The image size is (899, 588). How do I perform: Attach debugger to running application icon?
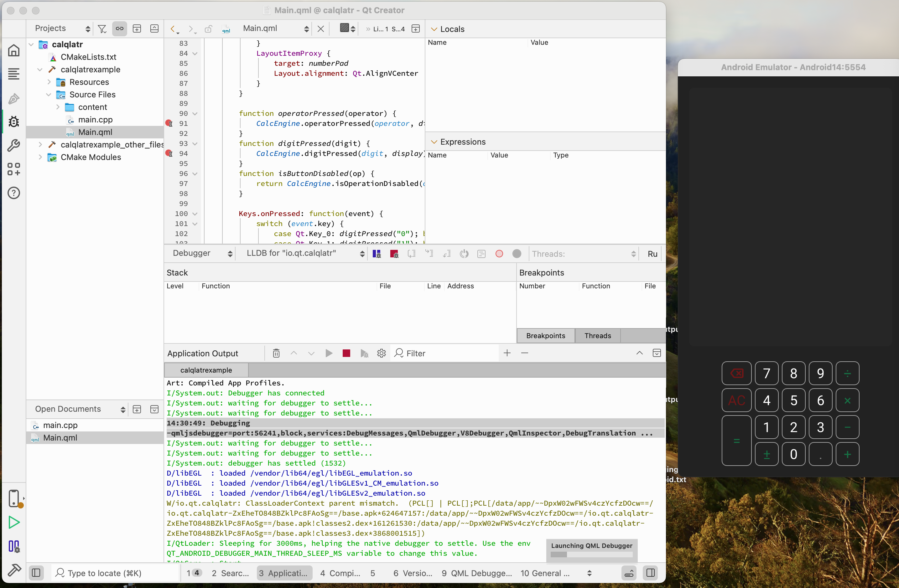click(364, 353)
